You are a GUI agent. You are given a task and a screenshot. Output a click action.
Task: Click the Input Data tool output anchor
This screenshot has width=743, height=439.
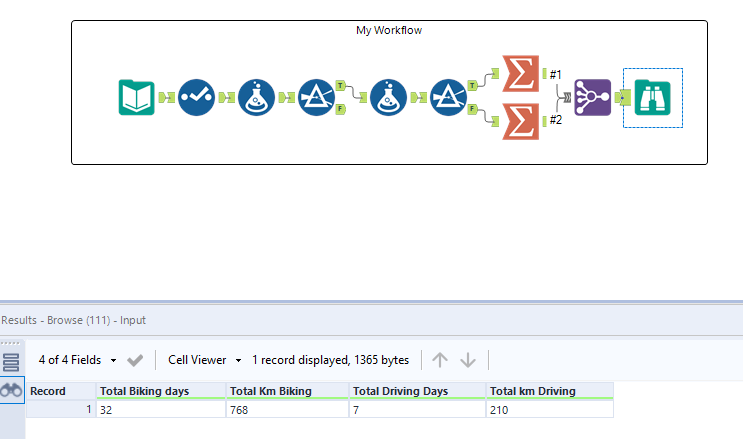[162, 97]
